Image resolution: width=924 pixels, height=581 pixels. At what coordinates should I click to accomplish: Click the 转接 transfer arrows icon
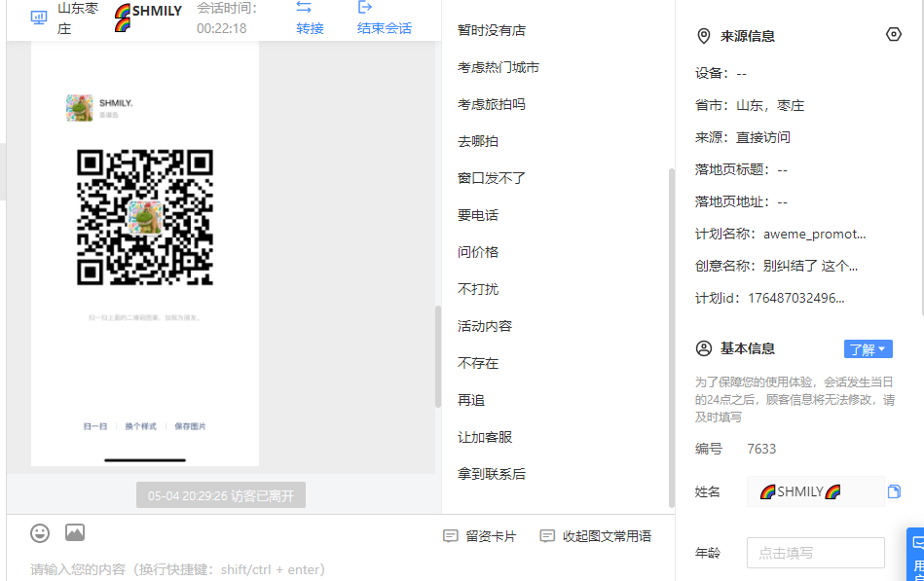(304, 7)
